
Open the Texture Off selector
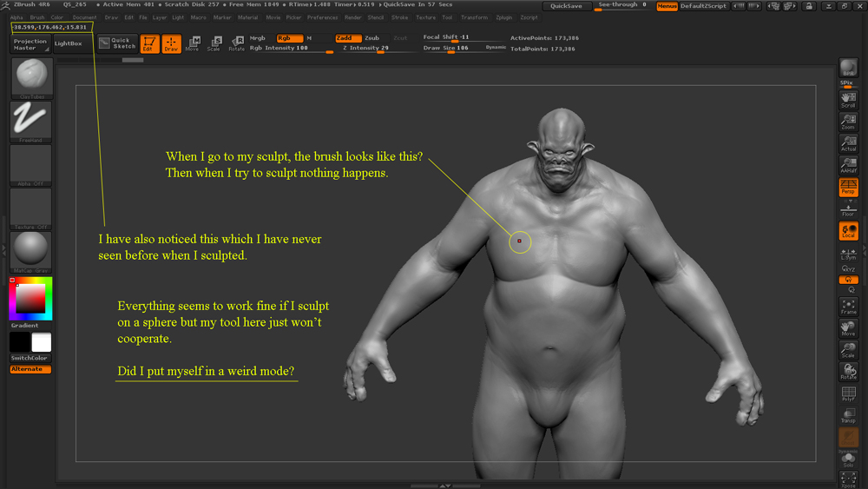point(31,208)
